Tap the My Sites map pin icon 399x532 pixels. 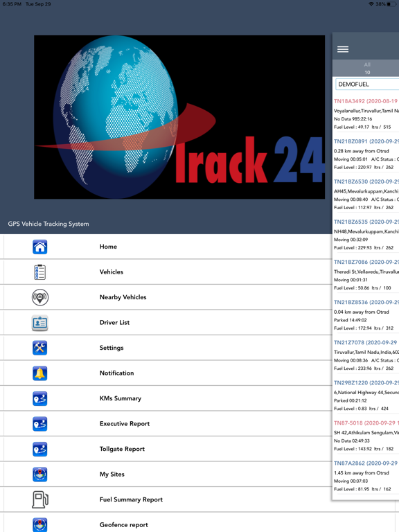click(x=39, y=475)
